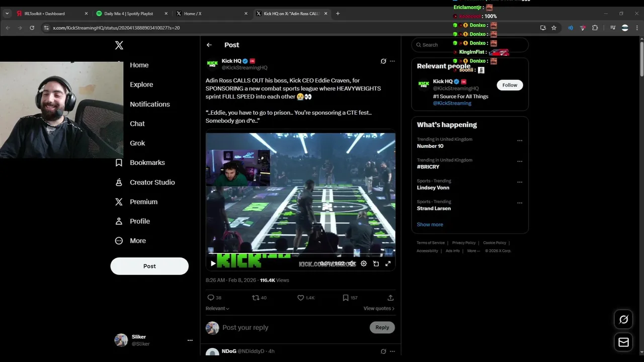Screen dimensions: 644x362
Task: Switch to Home / X tab
Action: pos(212,14)
